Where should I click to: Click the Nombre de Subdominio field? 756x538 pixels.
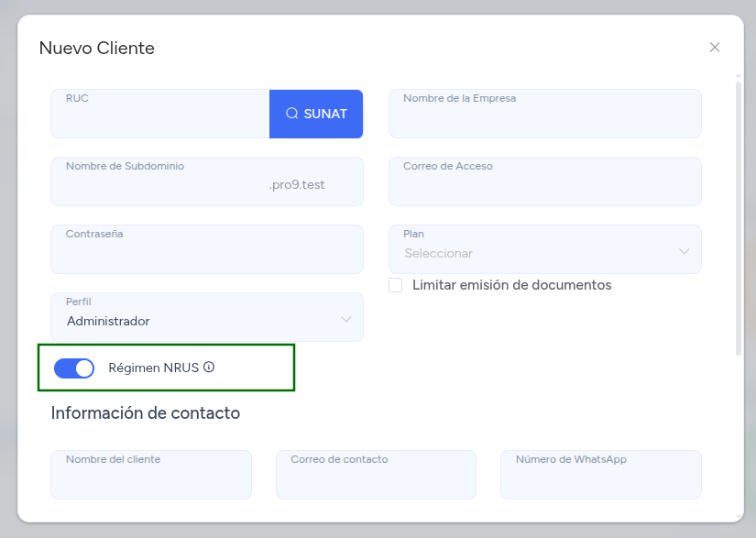tap(207, 181)
